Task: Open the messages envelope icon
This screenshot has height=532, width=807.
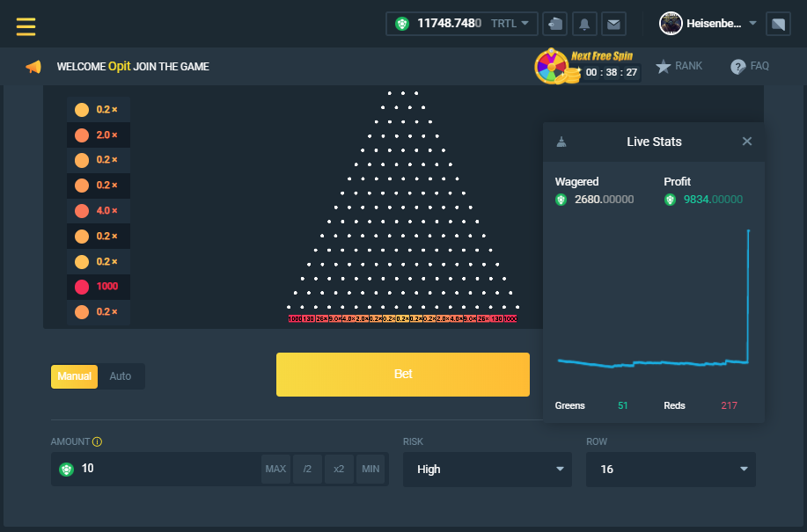Action: pyautogui.click(x=613, y=24)
